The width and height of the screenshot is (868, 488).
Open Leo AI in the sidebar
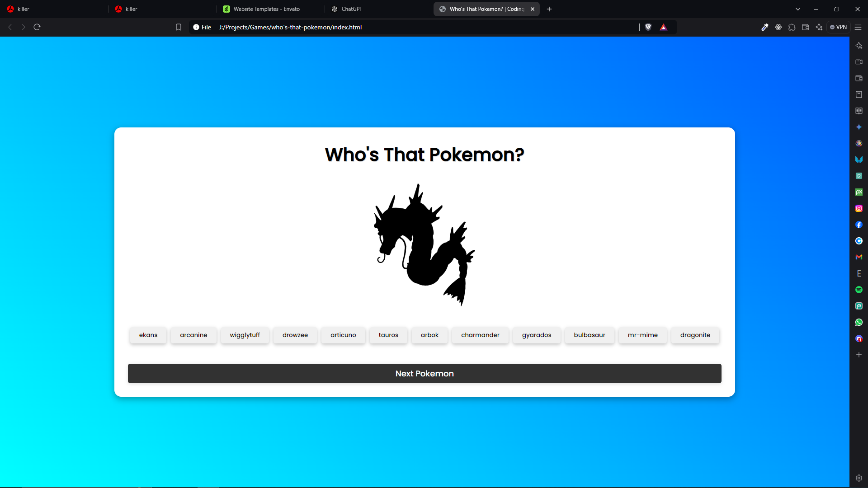click(x=859, y=46)
